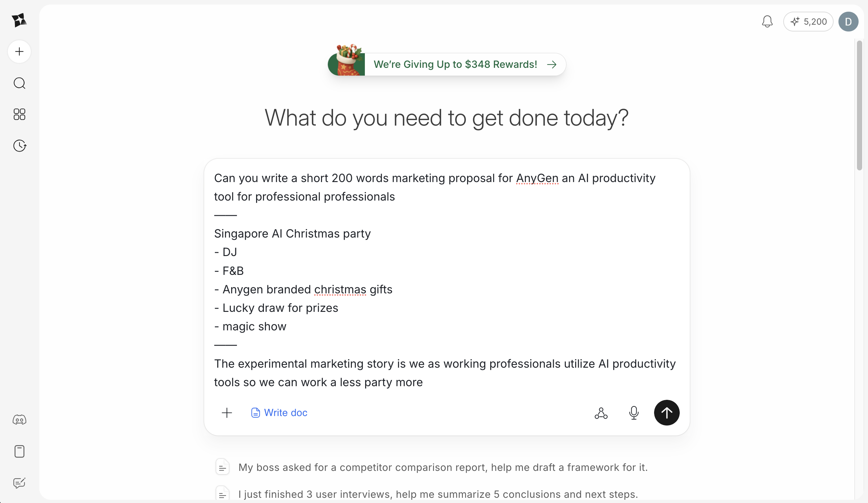Image resolution: width=868 pixels, height=503 pixels.
Task: Click the mobile device icon in sidebar
Action: (x=19, y=451)
